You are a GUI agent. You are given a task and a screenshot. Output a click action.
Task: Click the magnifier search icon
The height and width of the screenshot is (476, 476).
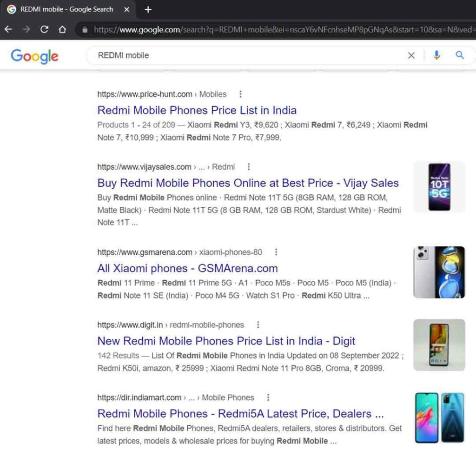pos(460,55)
